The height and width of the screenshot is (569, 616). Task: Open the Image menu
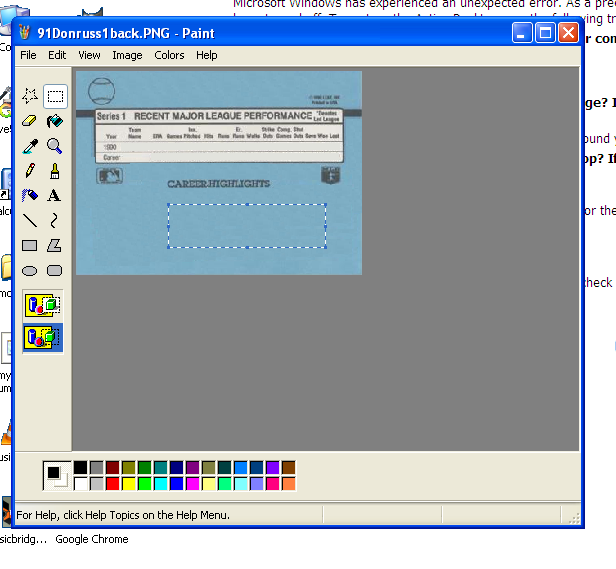[127, 55]
